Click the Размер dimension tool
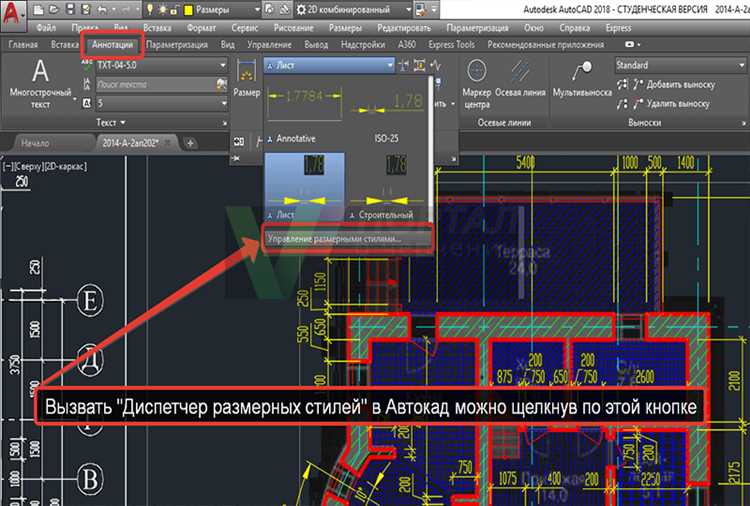The image size is (750, 506). coord(247,78)
